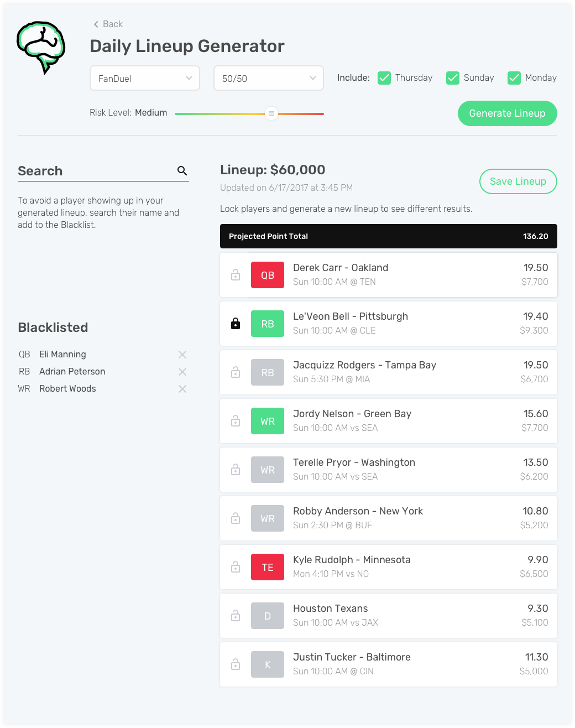The image size is (575, 728).
Task: Click the brain logo icon
Action: pos(41,47)
